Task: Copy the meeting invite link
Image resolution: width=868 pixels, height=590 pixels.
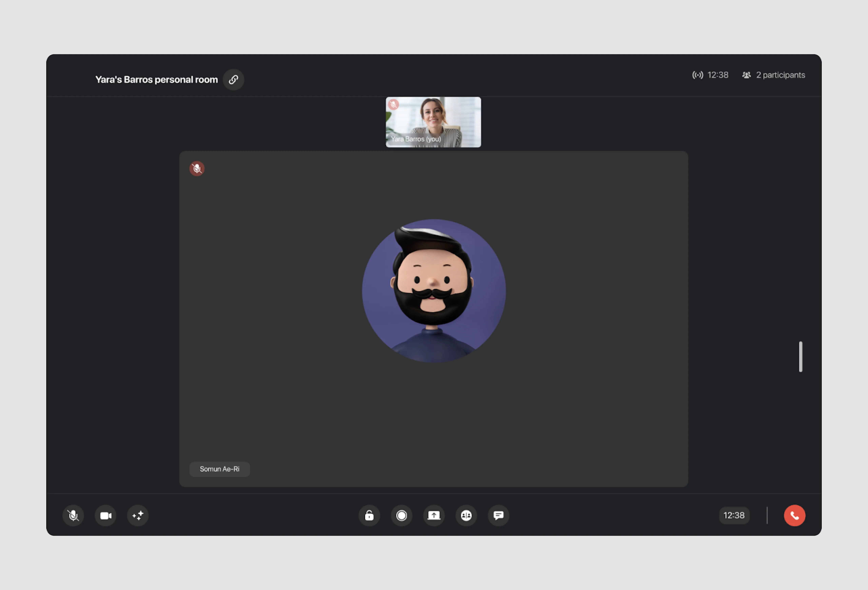Action: (x=233, y=79)
